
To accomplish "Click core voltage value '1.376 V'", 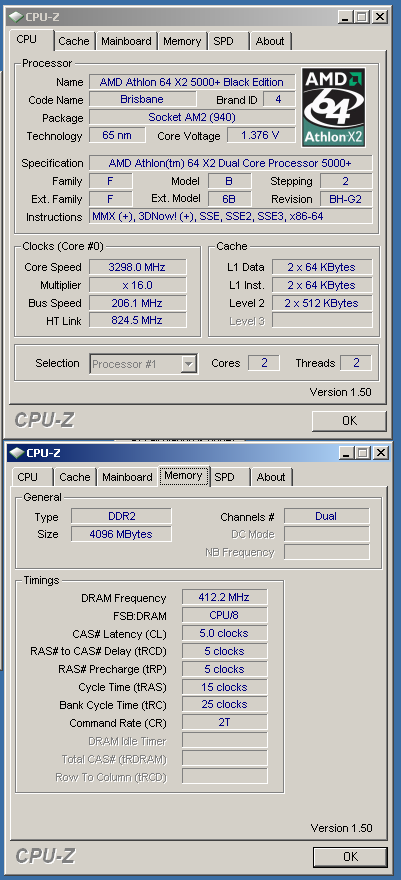I will pyautogui.click(x=261, y=135).
